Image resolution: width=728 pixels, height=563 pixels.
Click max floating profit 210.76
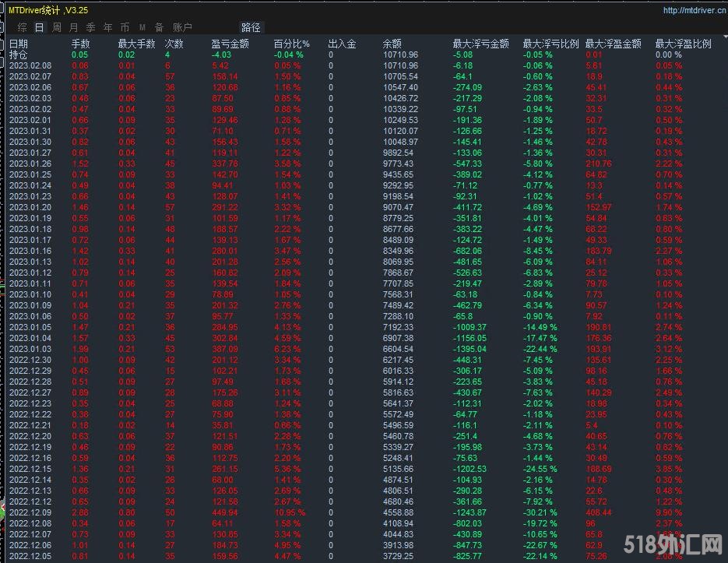(x=599, y=164)
